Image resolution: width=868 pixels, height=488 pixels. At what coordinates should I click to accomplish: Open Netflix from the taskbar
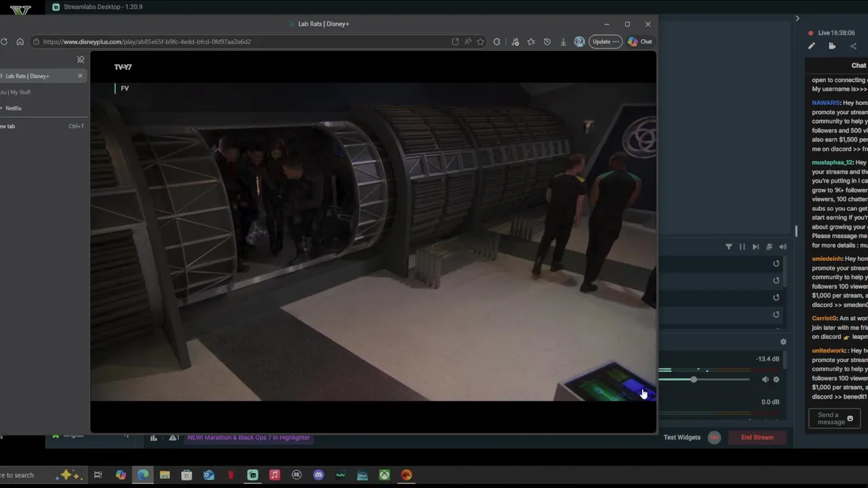click(x=231, y=475)
